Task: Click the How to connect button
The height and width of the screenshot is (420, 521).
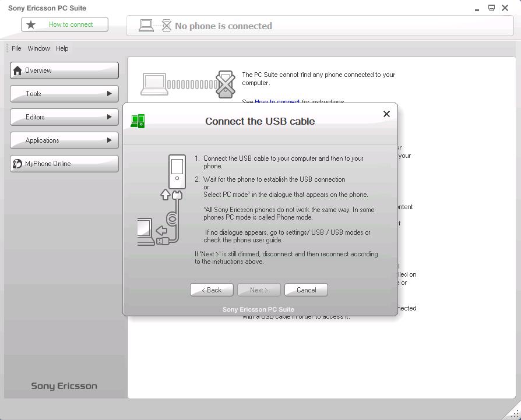Action: 65,24
